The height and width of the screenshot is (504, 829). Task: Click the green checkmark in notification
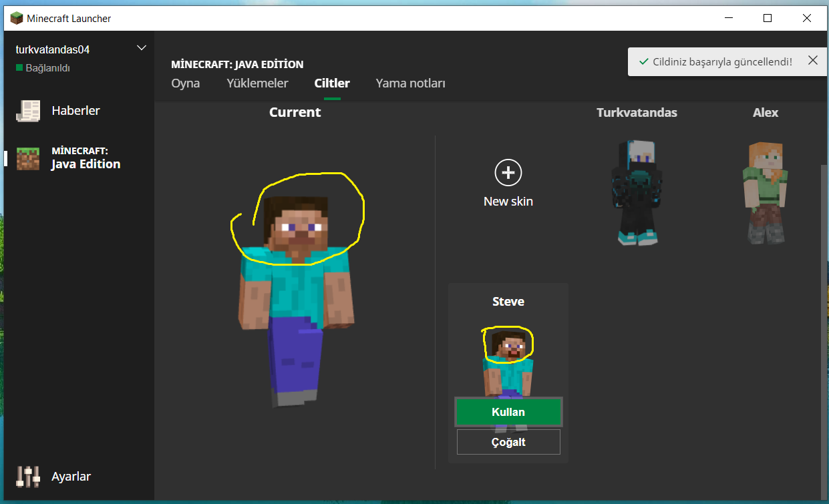coord(643,61)
